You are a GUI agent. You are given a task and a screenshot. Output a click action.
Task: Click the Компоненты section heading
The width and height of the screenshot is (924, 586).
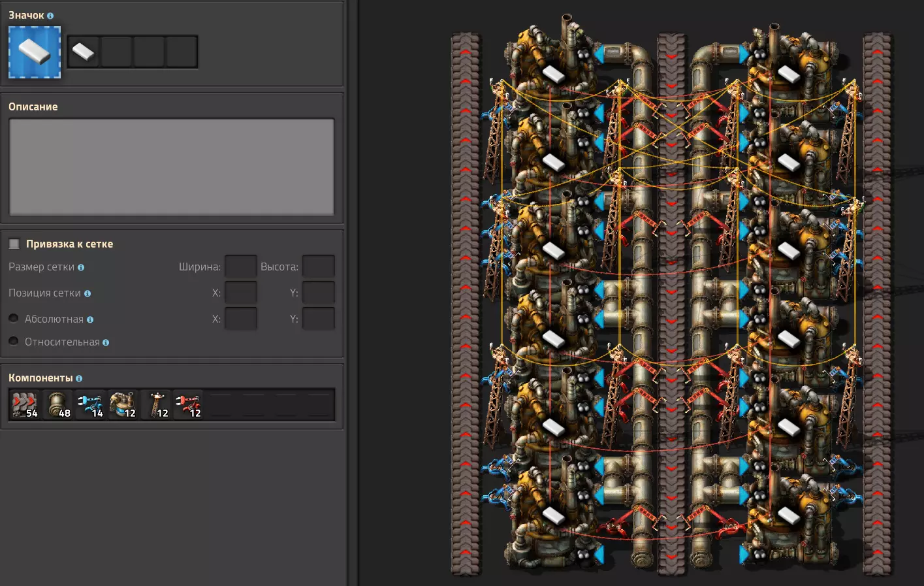(40, 378)
